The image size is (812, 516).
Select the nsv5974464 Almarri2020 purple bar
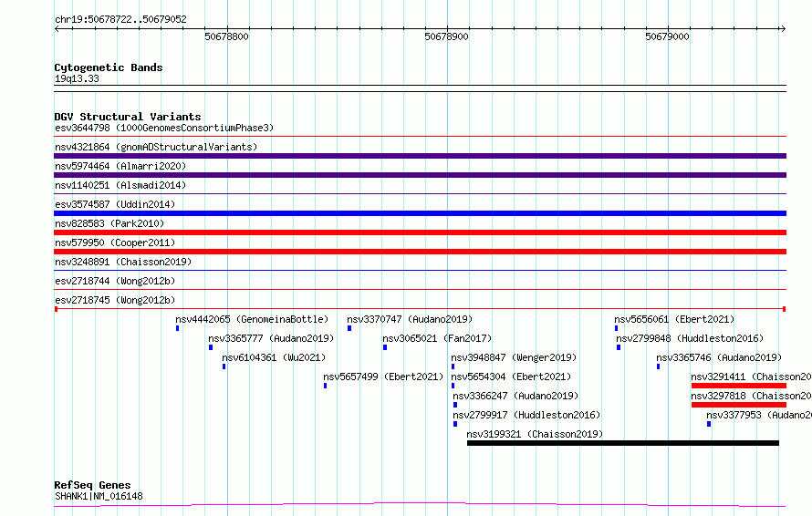pos(420,175)
